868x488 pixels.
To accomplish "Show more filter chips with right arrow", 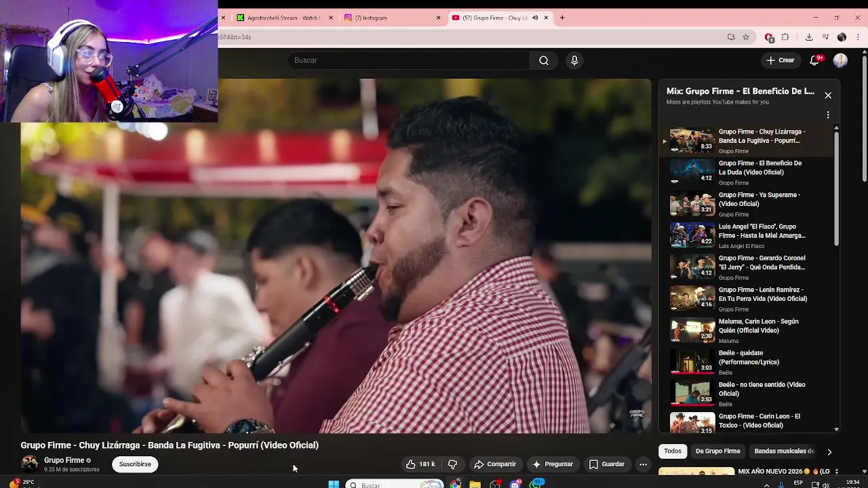I will coord(829,451).
